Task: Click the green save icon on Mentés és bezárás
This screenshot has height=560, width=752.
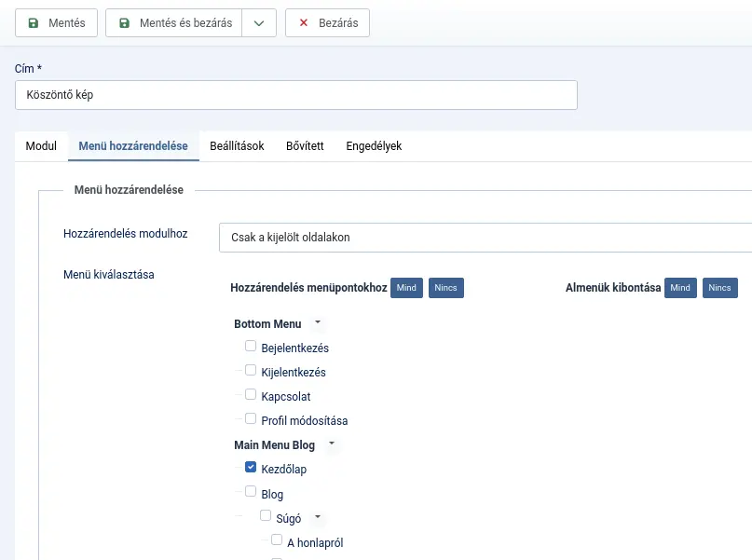Action: pyautogui.click(x=126, y=23)
